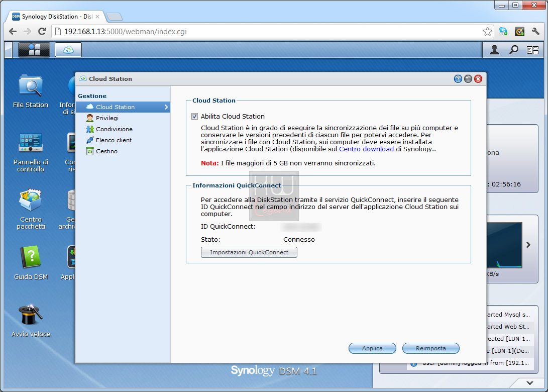This screenshot has width=548, height=392.
Task: Open Guida DSM desktop icon
Action: tap(31, 263)
